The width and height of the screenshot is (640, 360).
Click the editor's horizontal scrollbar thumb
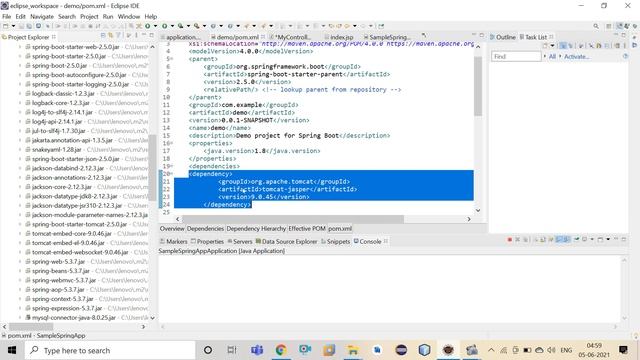click(x=293, y=219)
